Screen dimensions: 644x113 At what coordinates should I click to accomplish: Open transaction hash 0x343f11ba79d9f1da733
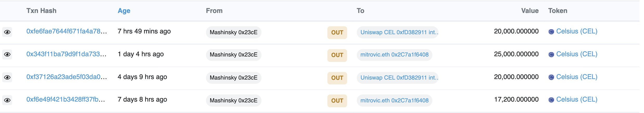point(66,54)
